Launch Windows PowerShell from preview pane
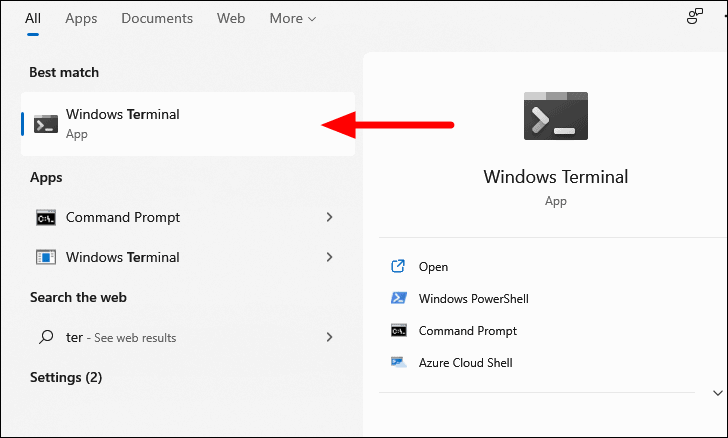The image size is (728, 438). click(474, 299)
